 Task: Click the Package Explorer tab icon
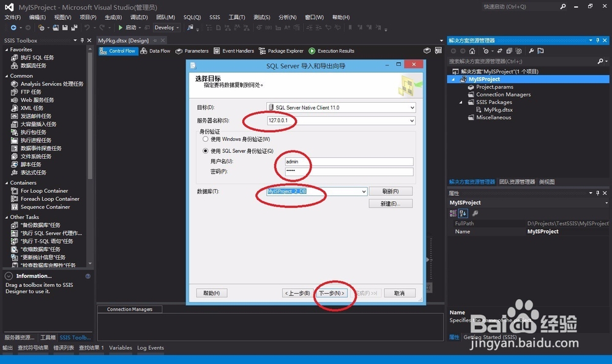(x=263, y=51)
